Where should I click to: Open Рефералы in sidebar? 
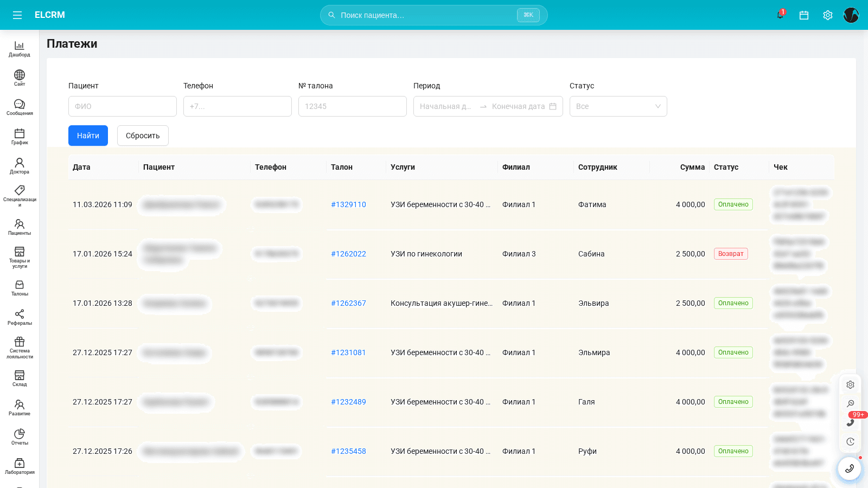tap(20, 317)
